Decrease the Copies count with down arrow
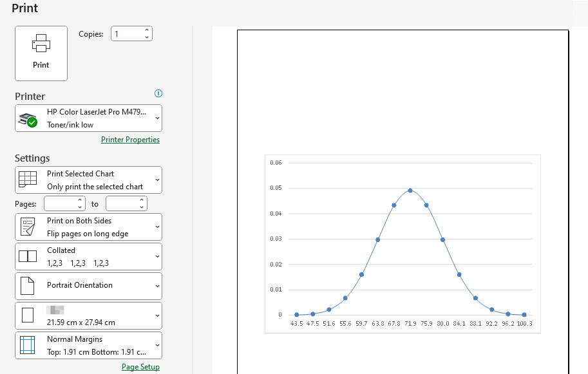 (x=147, y=37)
